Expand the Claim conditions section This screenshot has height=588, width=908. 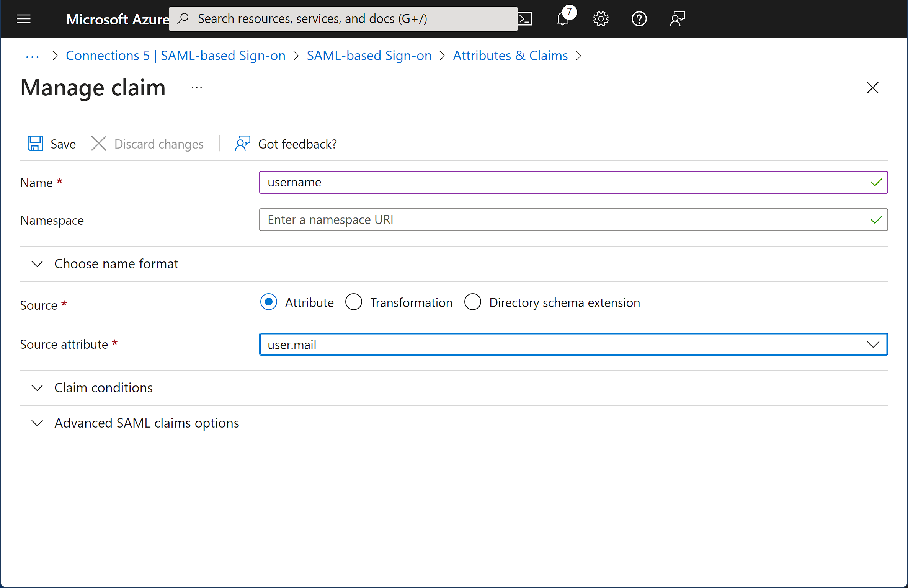pyautogui.click(x=37, y=388)
